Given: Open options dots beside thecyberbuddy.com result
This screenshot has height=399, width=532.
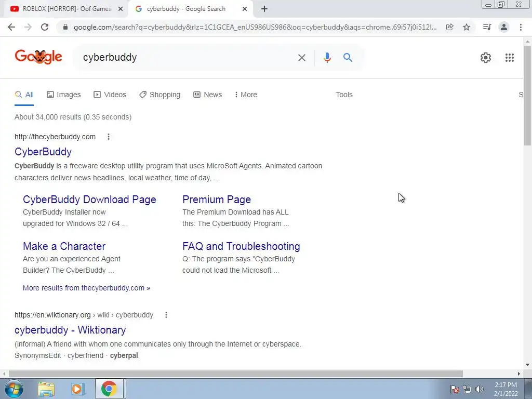Looking at the screenshot, I should pos(109,137).
